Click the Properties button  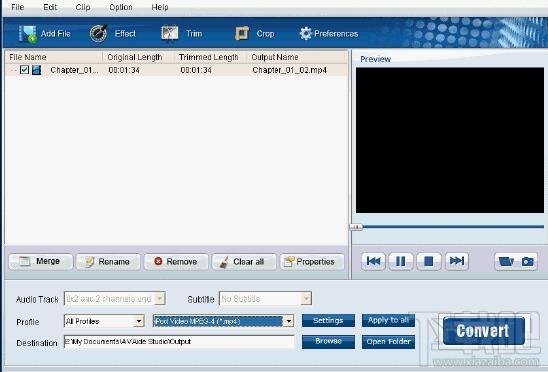(312, 262)
